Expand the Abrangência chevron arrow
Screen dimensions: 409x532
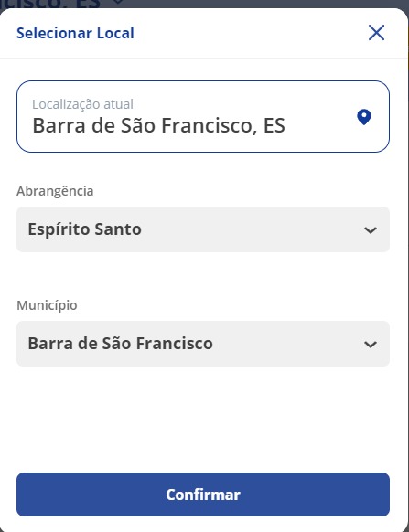(x=371, y=230)
